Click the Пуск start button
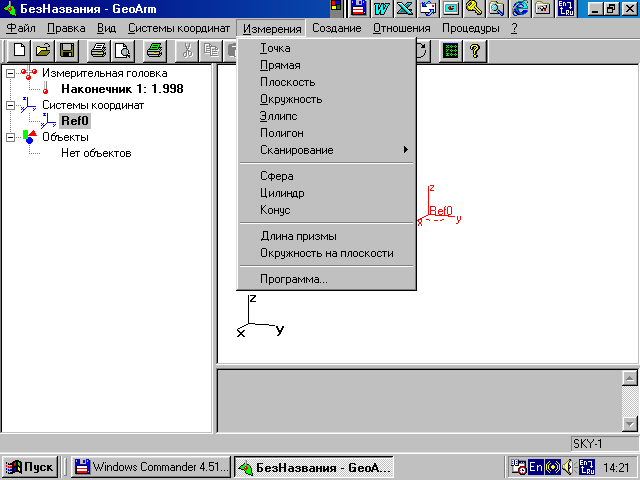 coord(29,467)
